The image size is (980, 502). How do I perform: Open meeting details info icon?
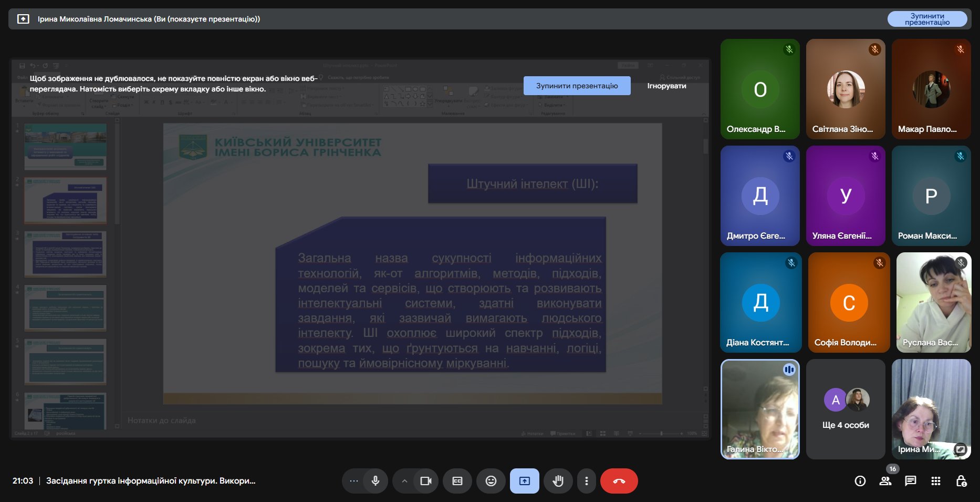tap(860, 481)
